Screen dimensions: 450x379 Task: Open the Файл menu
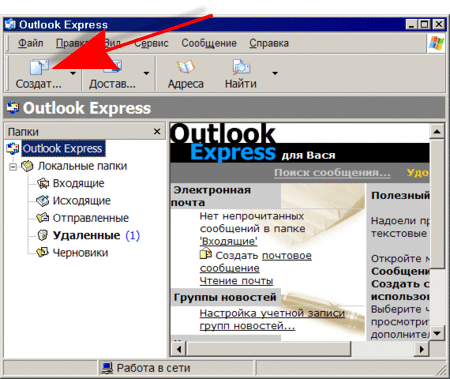point(31,43)
